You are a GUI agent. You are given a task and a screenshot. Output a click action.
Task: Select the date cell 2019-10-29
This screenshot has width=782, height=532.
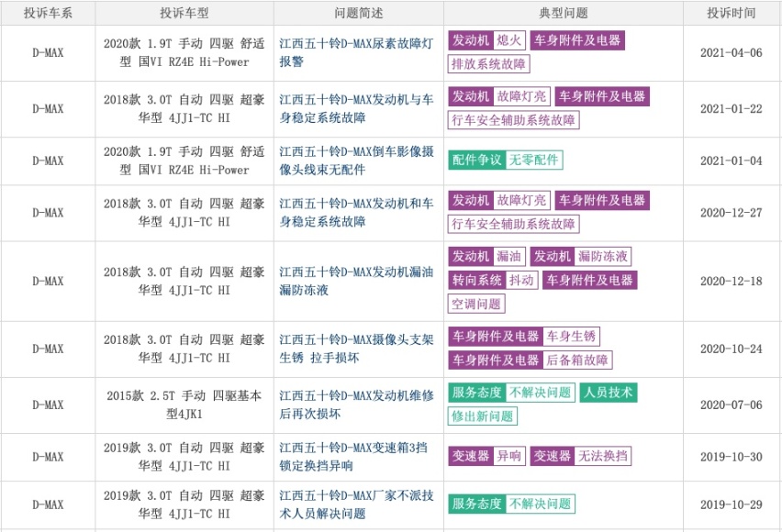[732, 504]
